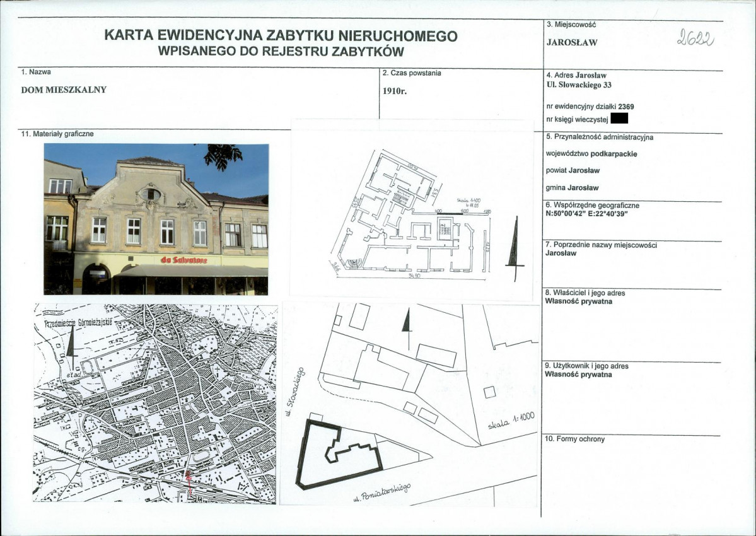
Task: Click the label '6. Współrzędne geograficzne'
Action: (x=593, y=206)
